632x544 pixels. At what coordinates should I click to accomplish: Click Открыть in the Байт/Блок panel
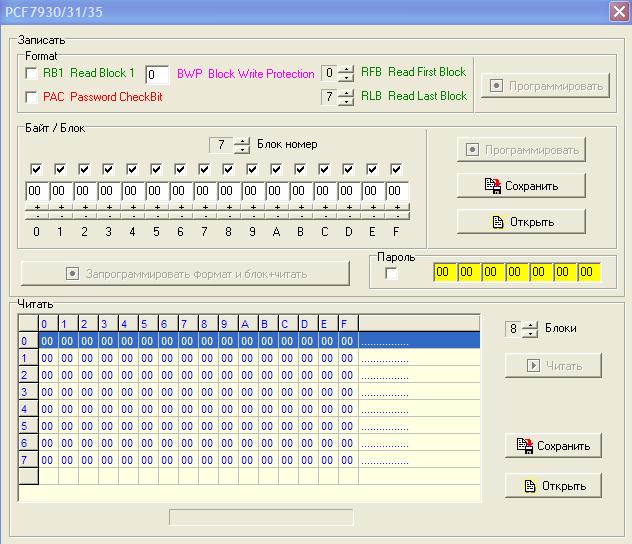(x=521, y=222)
